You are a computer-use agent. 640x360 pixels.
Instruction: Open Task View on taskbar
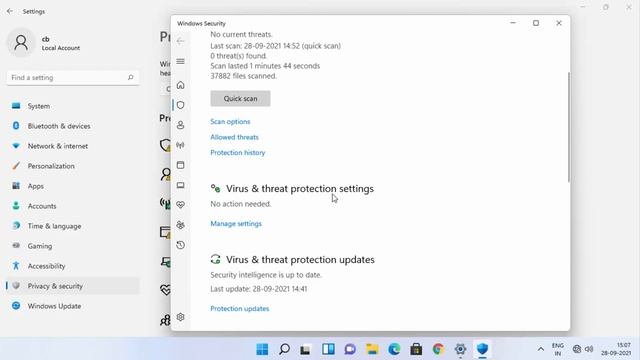(305, 349)
